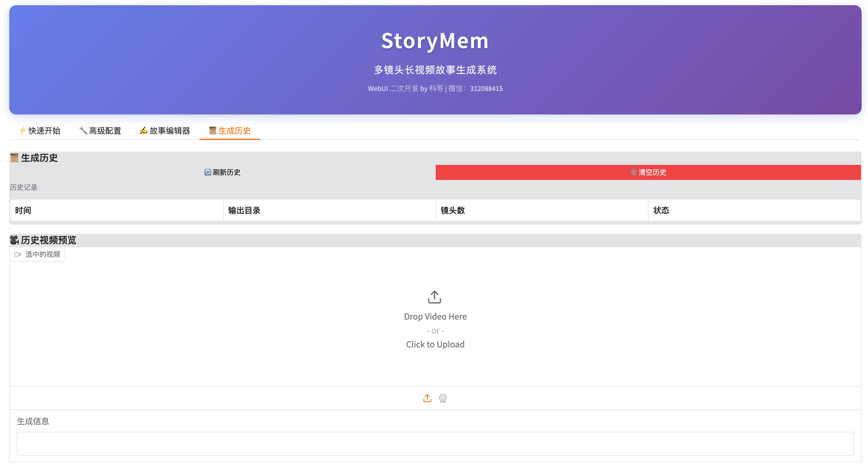Image resolution: width=868 pixels, height=470 pixels.
Task: Click the 时间 column header
Action: (x=23, y=210)
